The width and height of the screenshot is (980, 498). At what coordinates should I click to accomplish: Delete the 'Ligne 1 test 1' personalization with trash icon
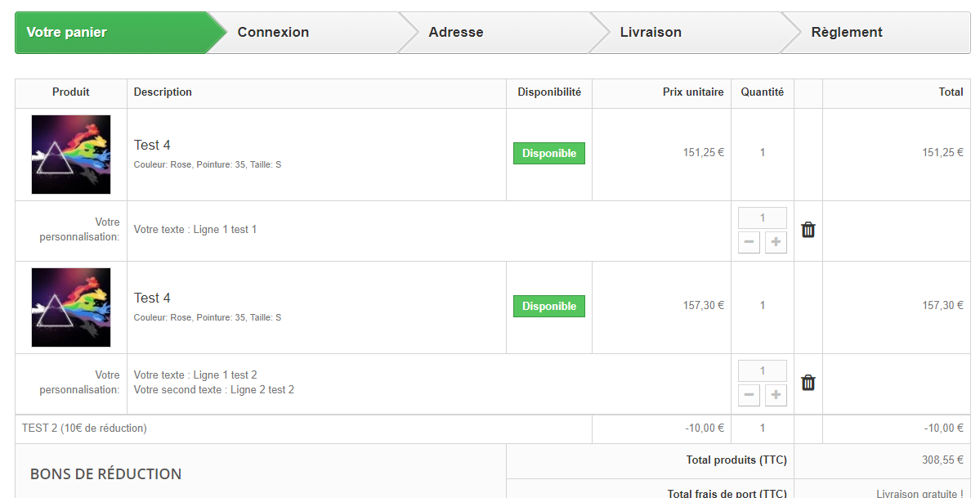808,230
